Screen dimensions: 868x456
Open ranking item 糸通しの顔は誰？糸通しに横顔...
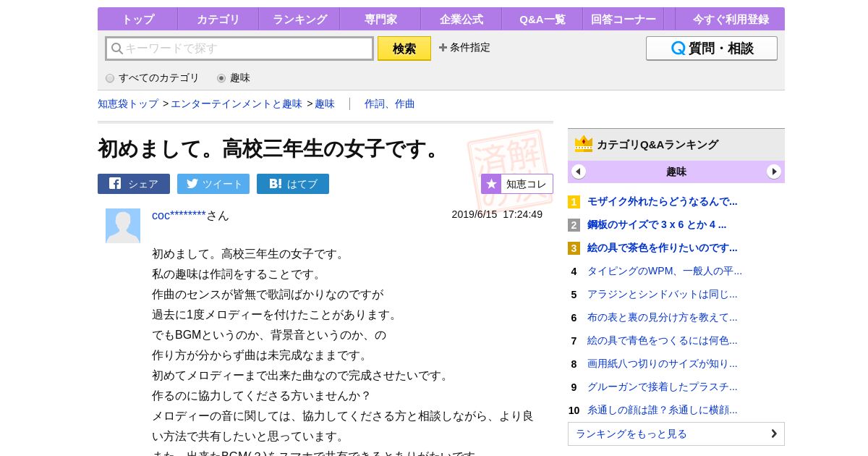click(x=663, y=410)
